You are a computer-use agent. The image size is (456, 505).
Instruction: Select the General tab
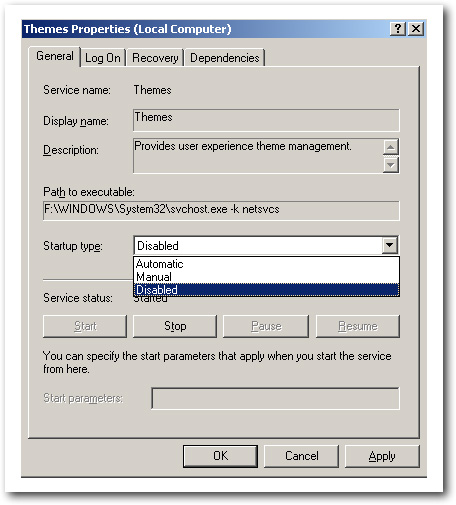[55, 56]
